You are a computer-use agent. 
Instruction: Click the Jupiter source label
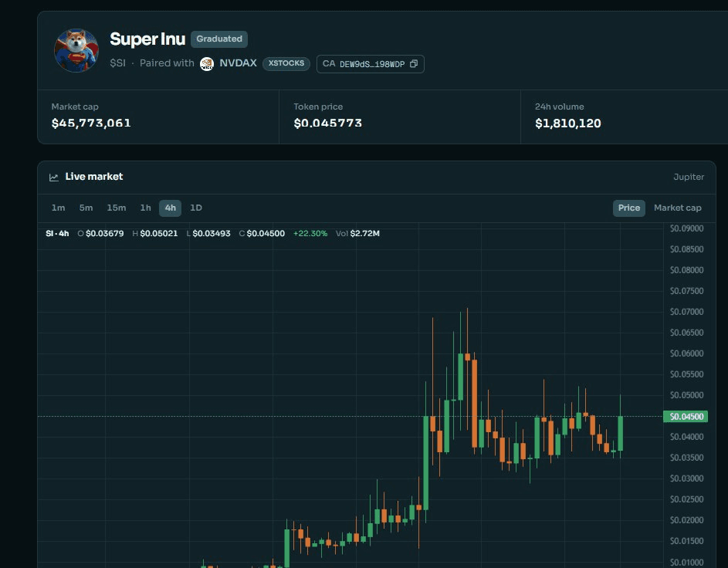pyautogui.click(x=689, y=177)
